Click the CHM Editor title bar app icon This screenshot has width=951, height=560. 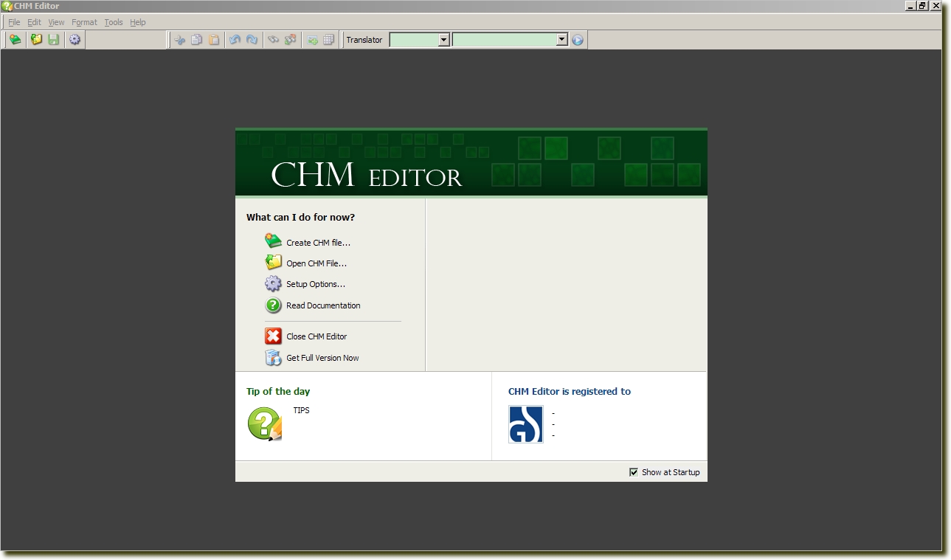(7, 6)
